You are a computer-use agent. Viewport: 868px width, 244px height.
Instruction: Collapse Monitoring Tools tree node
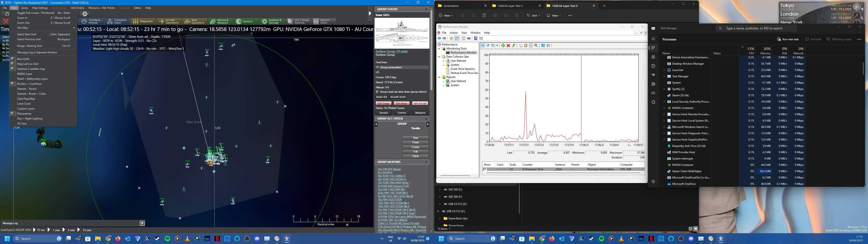point(439,49)
